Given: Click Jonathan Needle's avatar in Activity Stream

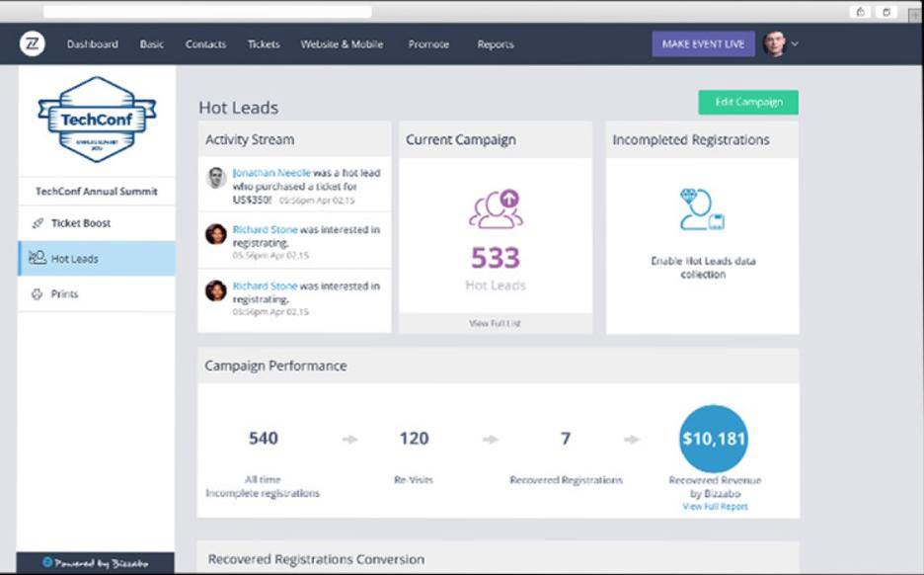Looking at the screenshot, I should [x=216, y=178].
